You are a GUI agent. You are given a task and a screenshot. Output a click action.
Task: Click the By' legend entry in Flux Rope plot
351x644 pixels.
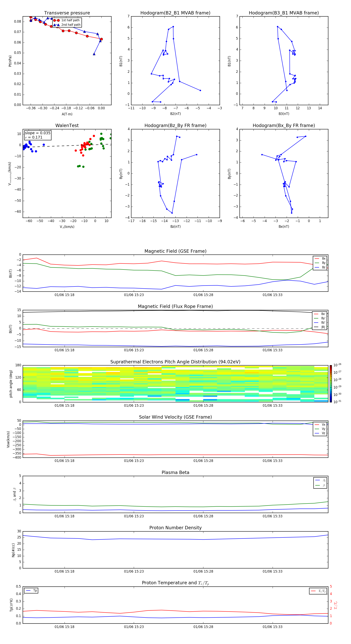pos(320,318)
